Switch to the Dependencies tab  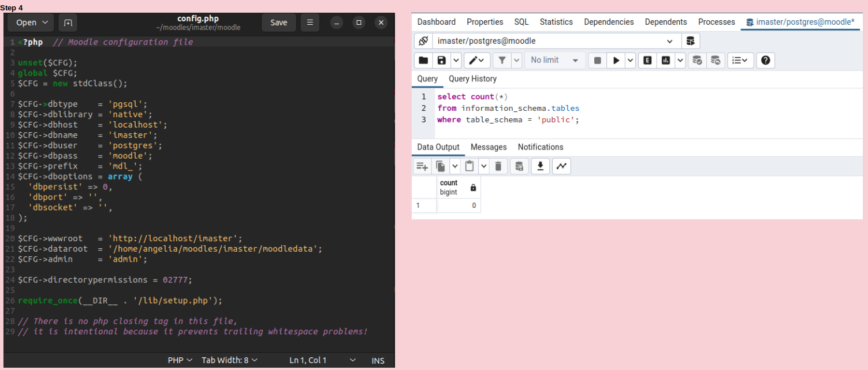pyautogui.click(x=609, y=22)
